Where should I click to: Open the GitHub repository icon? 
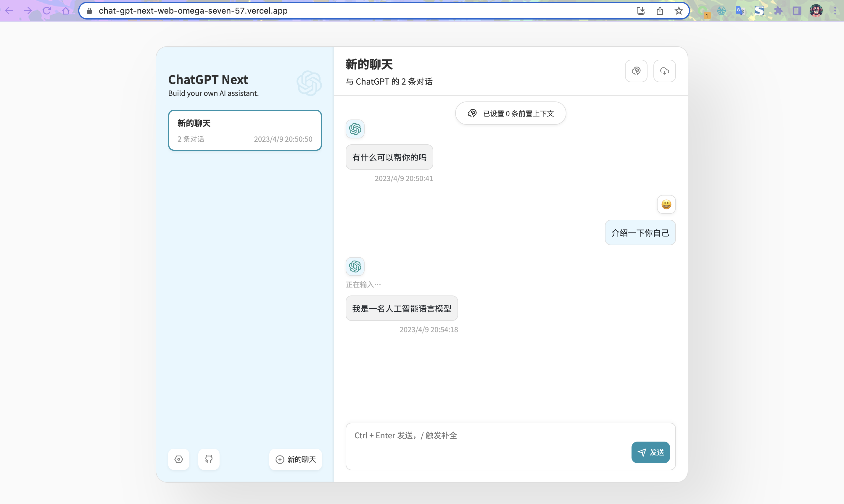pyautogui.click(x=209, y=459)
